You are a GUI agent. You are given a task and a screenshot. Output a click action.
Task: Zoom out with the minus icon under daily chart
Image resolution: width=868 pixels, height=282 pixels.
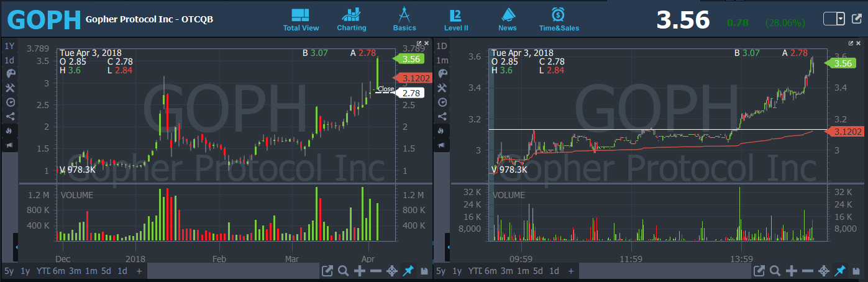375,271
